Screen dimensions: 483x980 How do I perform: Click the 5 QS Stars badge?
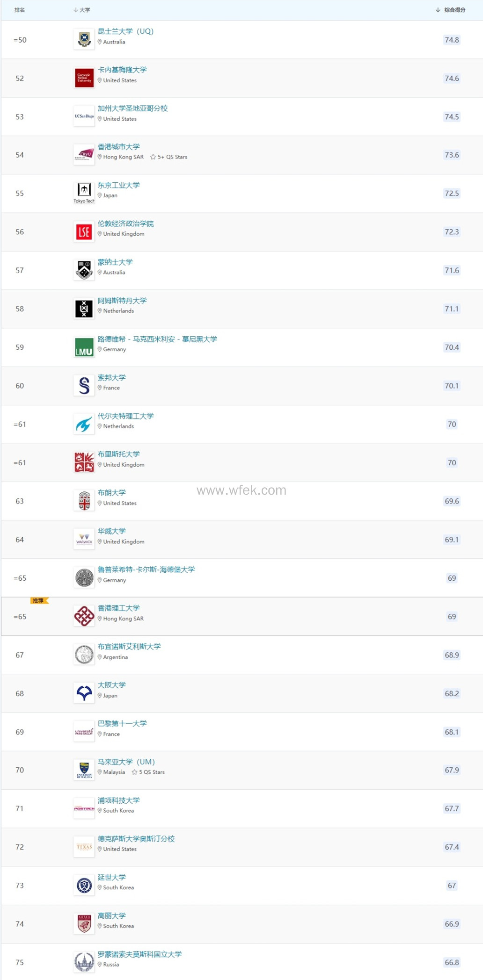pyautogui.click(x=148, y=772)
